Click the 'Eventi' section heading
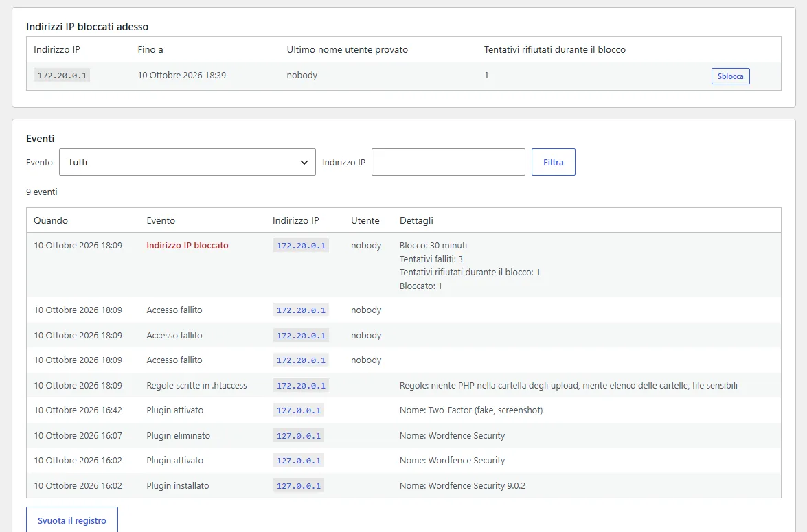807x532 pixels. click(x=40, y=139)
